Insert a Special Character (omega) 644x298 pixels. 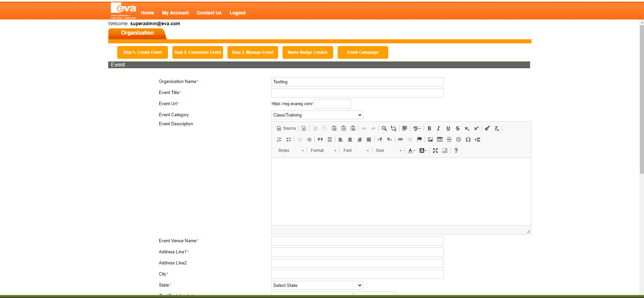[x=468, y=139]
